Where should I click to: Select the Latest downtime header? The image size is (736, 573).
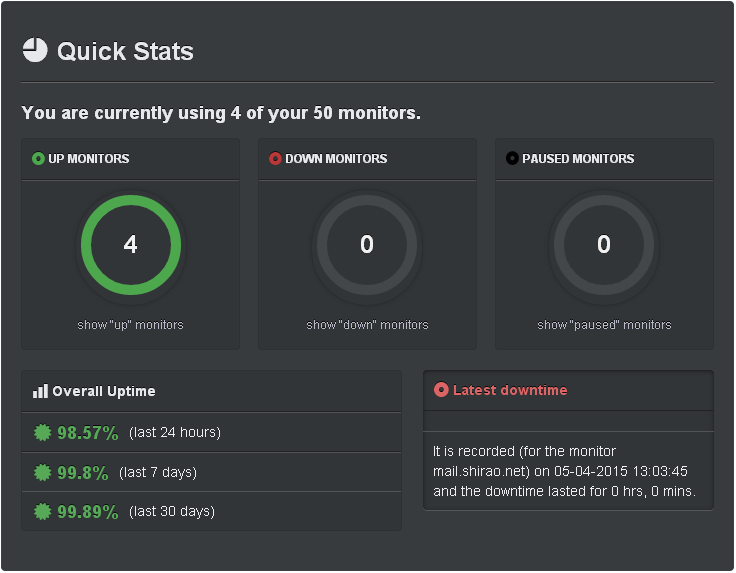coord(568,390)
